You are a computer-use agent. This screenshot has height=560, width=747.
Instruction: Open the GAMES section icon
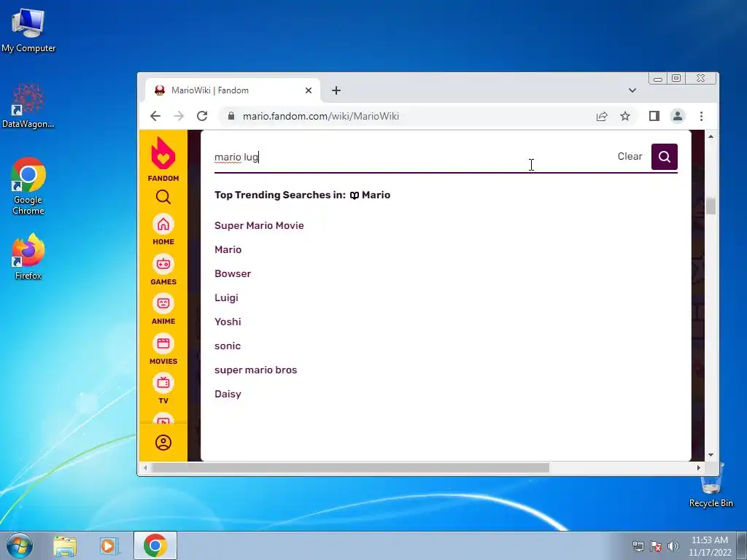click(163, 264)
